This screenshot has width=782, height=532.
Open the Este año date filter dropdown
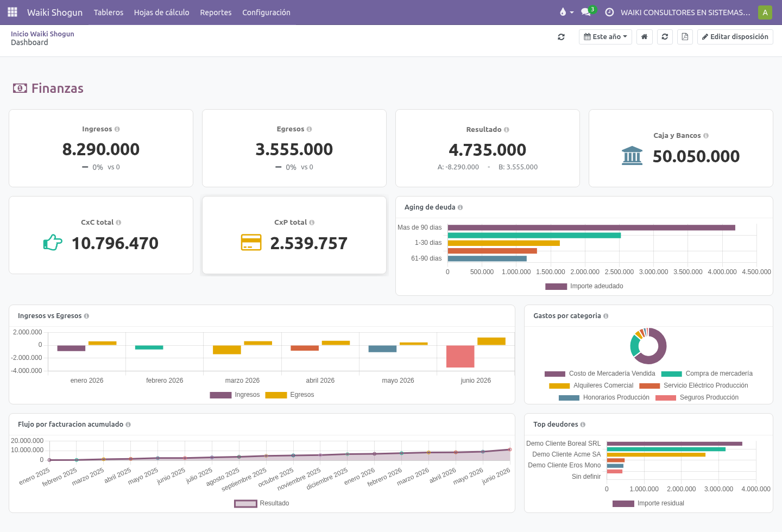click(605, 37)
